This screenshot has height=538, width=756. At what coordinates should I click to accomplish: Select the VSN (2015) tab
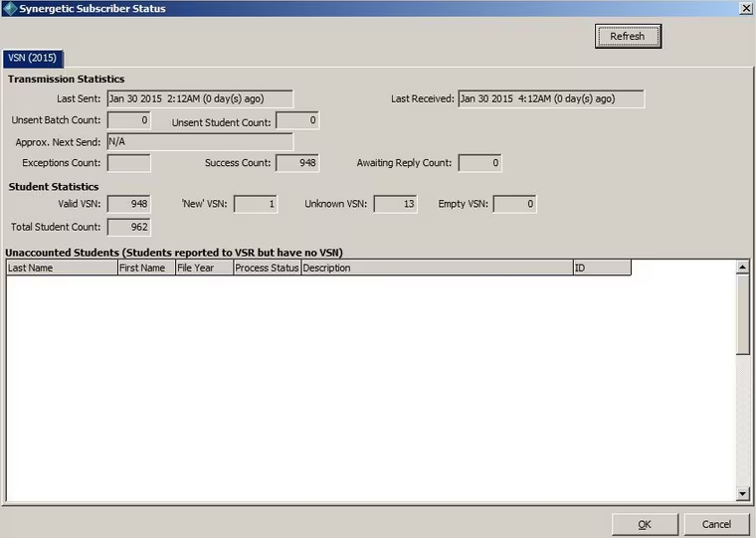pyautogui.click(x=32, y=59)
